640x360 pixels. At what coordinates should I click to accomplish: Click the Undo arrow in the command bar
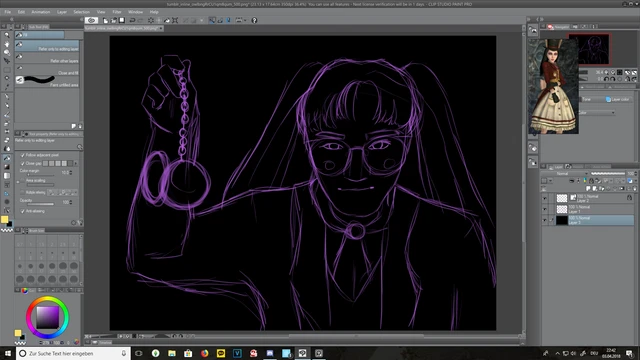tap(132, 20)
